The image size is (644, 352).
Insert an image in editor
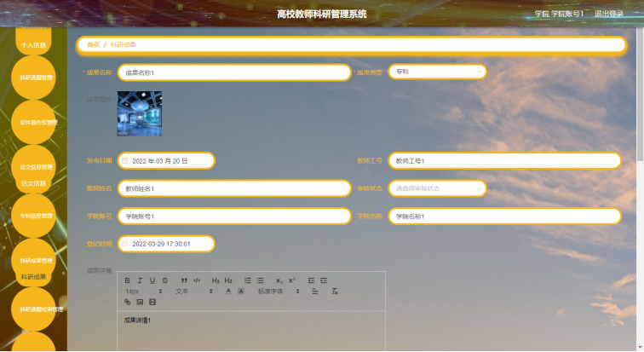pos(140,302)
